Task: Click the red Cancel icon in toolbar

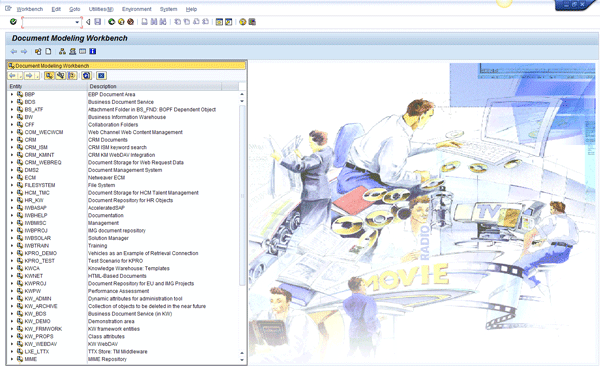Action: (x=130, y=22)
